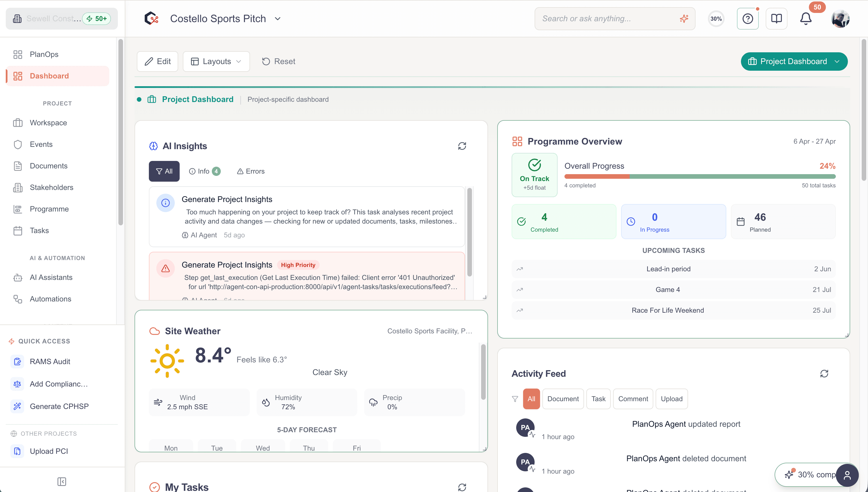Expand the Layouts dropdown

point(216,61)
